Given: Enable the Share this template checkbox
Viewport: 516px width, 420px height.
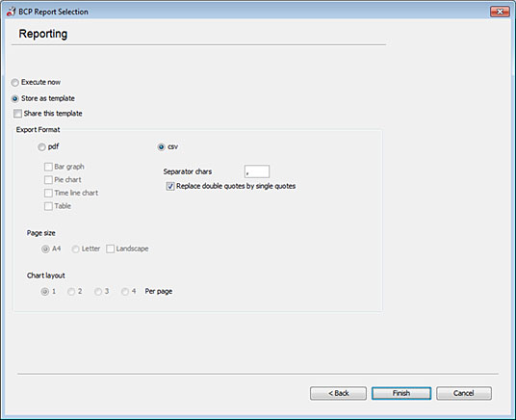Looking at the screenshot, I should [x=17, y=114].
